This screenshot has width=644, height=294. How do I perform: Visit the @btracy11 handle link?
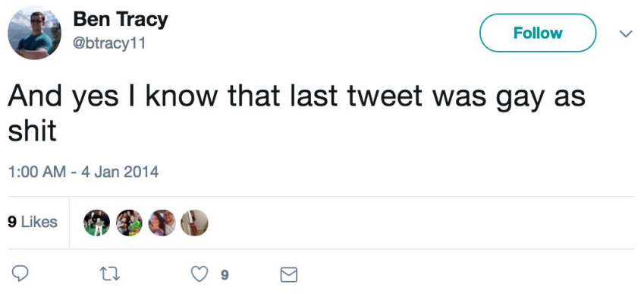click(x=109, y=43)
